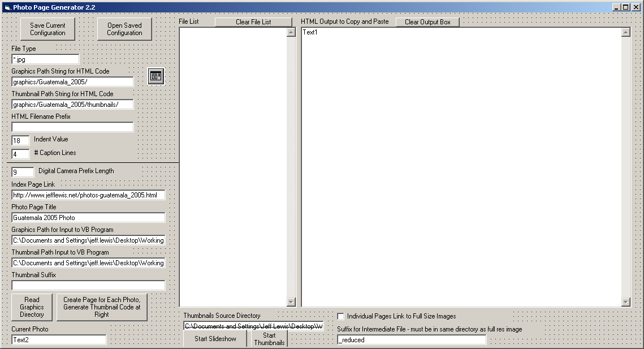Click the 'Indent Value' label
The height and width of the screenshot is (349, 644).
(51, 139)
